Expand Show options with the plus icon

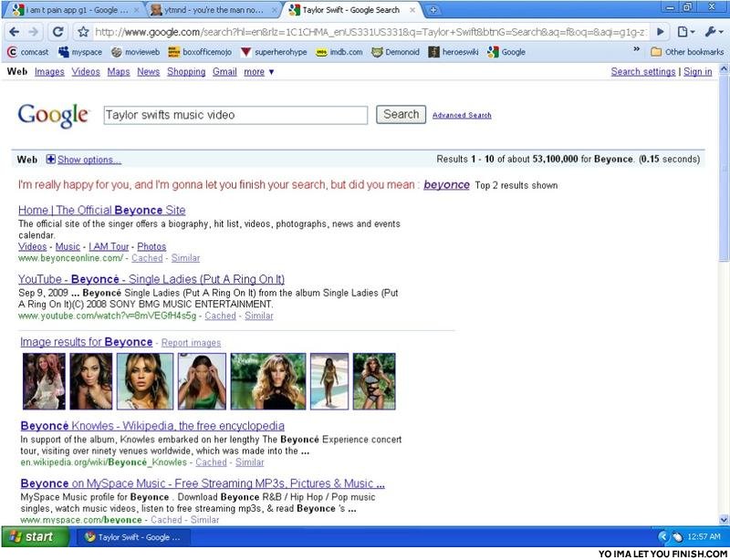[x=51, y=160]
